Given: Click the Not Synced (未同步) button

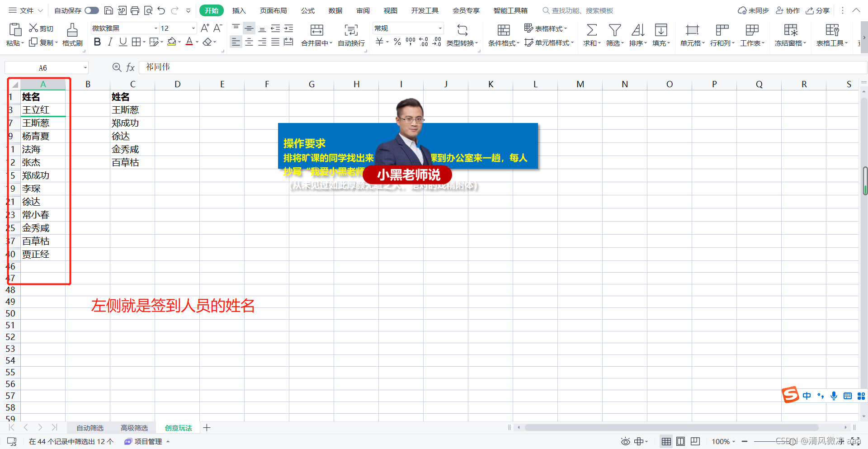Looking at the screenshot, I should [x=753, y=10].
